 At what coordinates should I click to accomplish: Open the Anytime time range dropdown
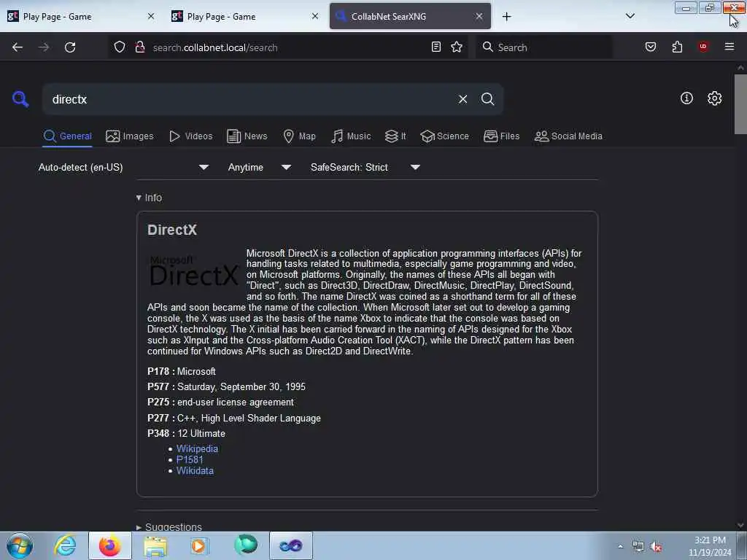tap(259, 167)
